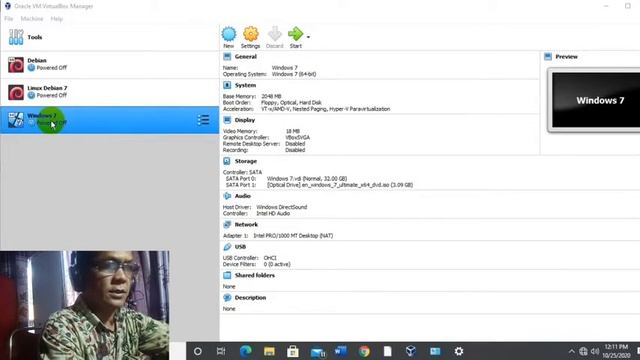The width and height of the screenshot is (640, 360).
Task: Click the Display section monitor icon
Action: pyautogui.click(x=227, y=120)
